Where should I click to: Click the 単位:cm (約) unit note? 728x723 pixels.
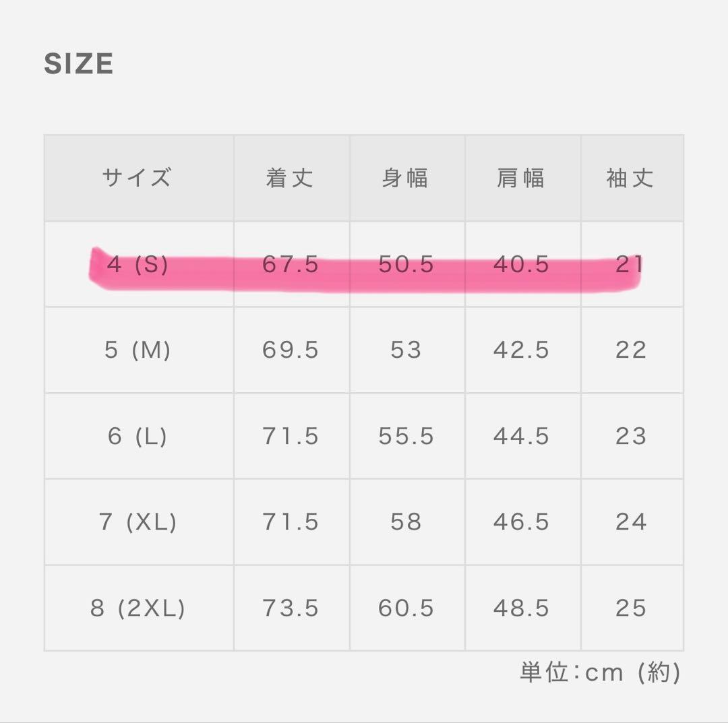[600, 672]
